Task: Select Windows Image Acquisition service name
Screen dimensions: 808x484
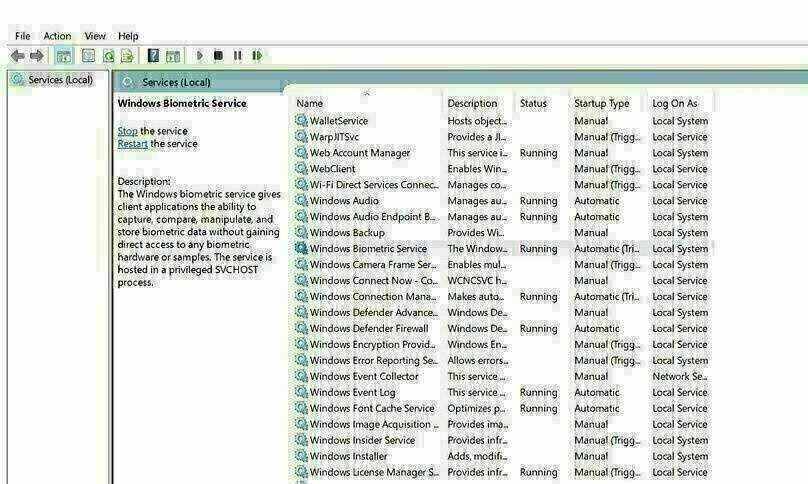Action: click(x=374, y=424)
